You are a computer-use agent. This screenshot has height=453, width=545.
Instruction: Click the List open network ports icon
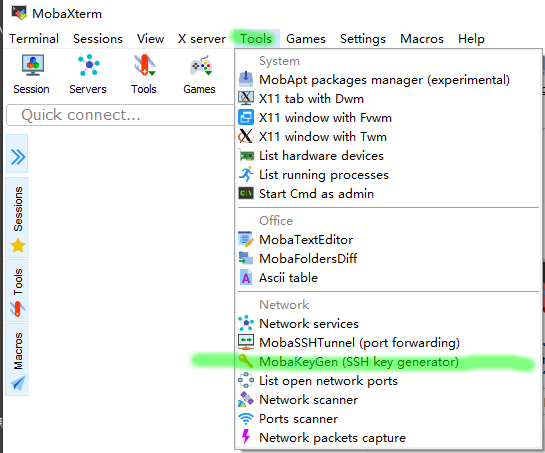(x=246, y=381)
